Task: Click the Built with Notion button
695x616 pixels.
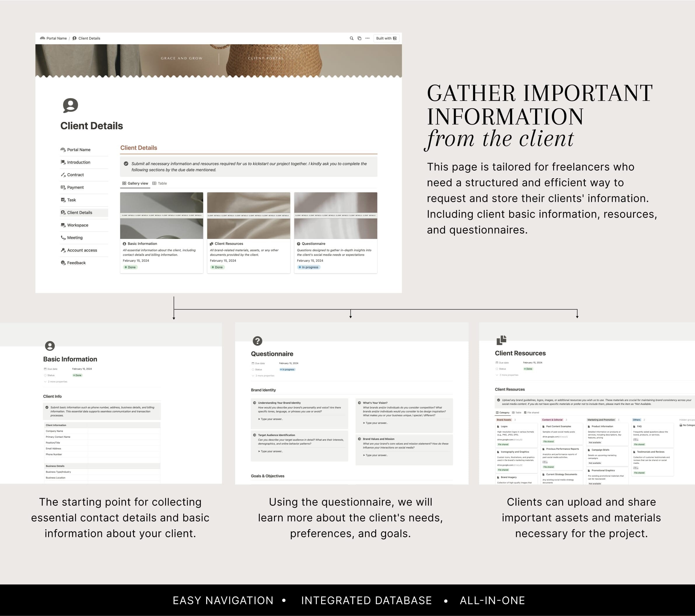Action: point(386,38)
